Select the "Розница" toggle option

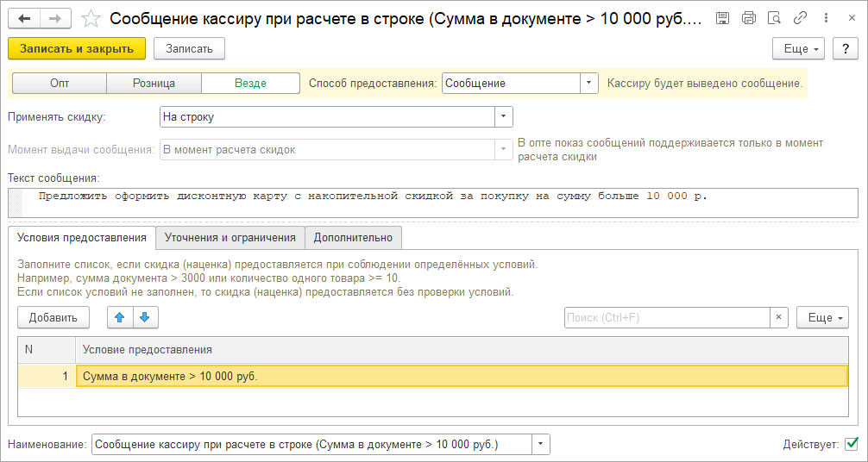tap(154, 84)
